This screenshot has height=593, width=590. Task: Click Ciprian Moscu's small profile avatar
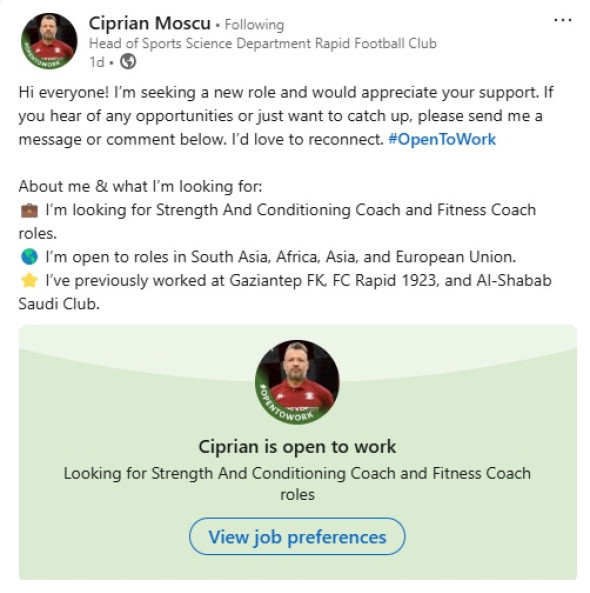pyautogui.click(x=49, y=41)
